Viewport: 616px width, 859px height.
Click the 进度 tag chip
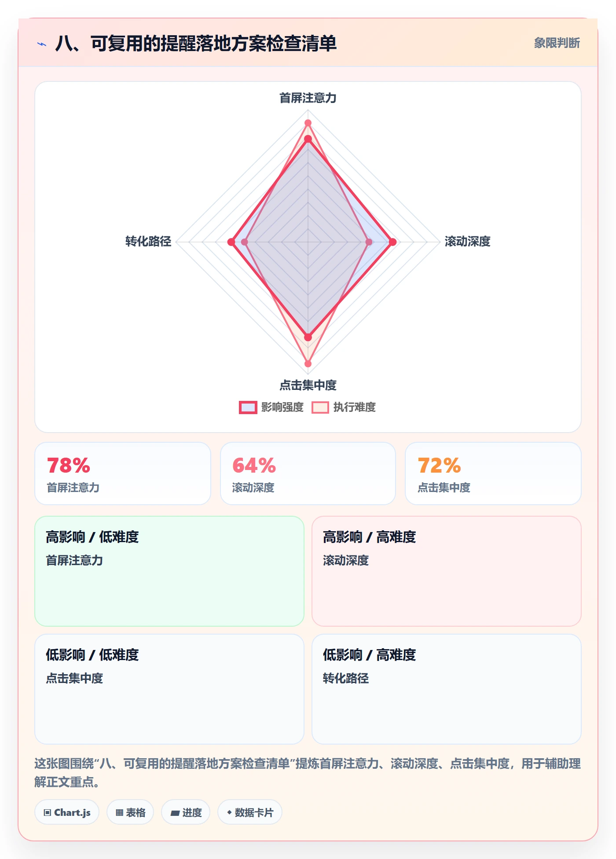[186, 812]
